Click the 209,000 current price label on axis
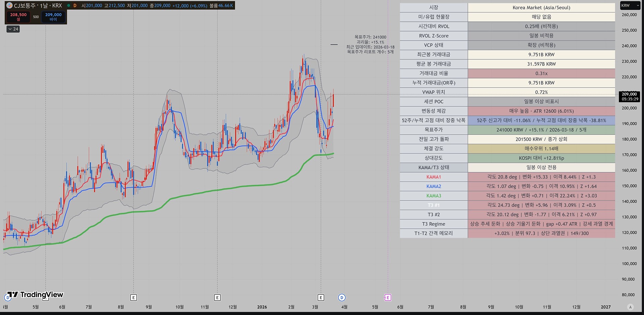Viewport: 644px width, 315px height. (x=630, y=96)
